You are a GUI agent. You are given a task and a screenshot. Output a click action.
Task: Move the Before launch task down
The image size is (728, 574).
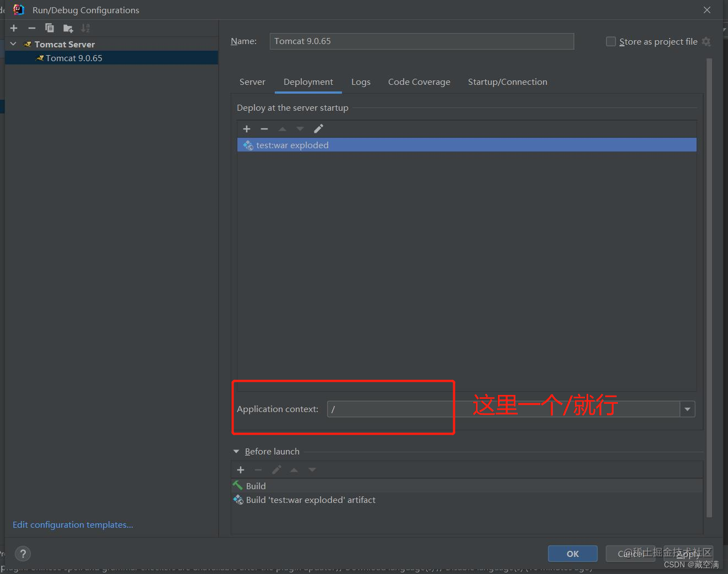coord(312,470)
